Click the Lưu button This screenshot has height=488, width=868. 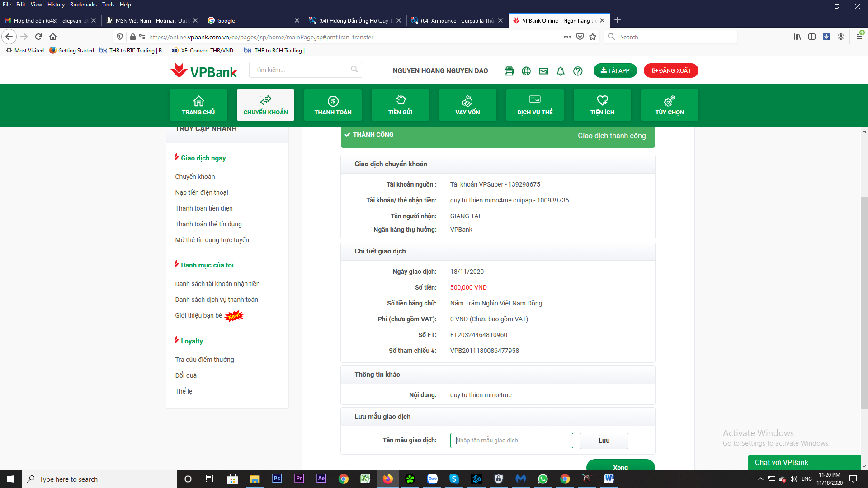click(604, 441)
